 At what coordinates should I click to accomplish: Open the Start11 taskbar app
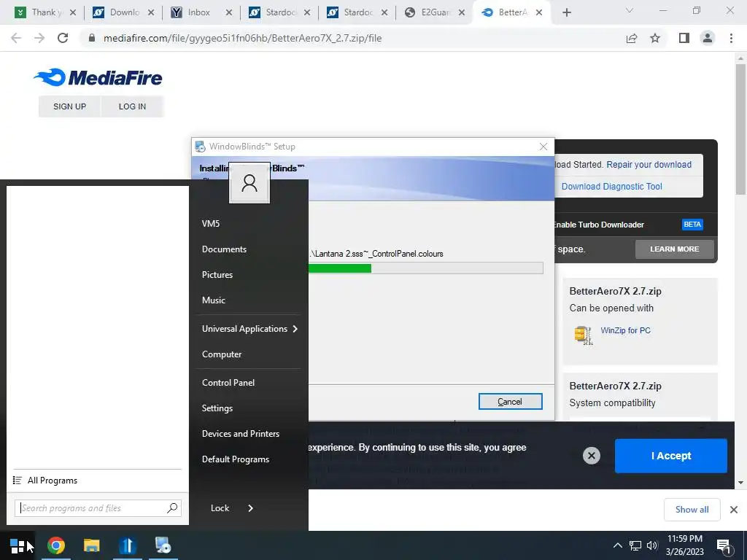pos(127,545)
